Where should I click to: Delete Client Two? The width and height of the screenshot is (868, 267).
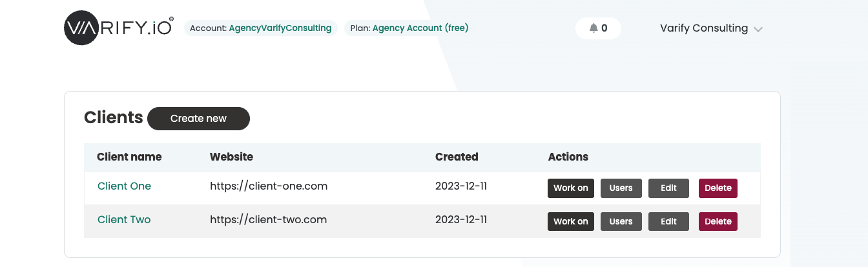click(718, 221)
